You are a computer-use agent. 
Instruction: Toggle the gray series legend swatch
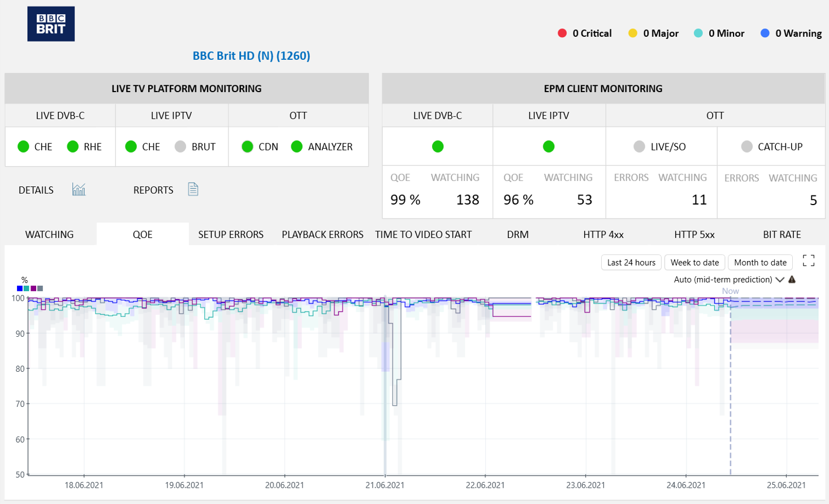40,289
